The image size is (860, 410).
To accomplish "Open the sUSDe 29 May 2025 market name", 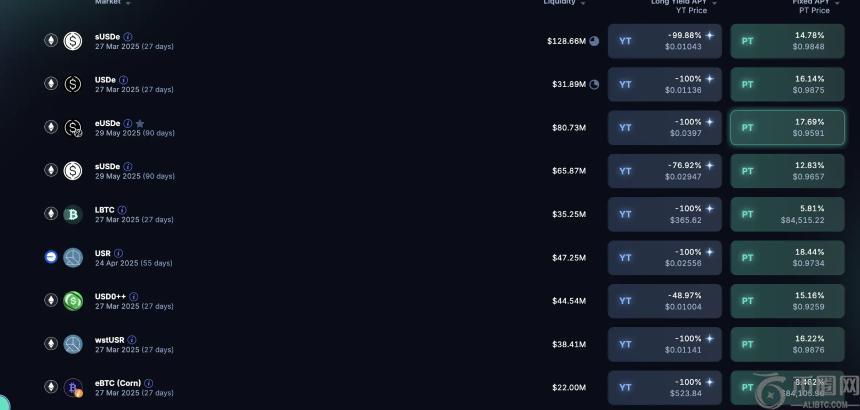I will 107,166.
